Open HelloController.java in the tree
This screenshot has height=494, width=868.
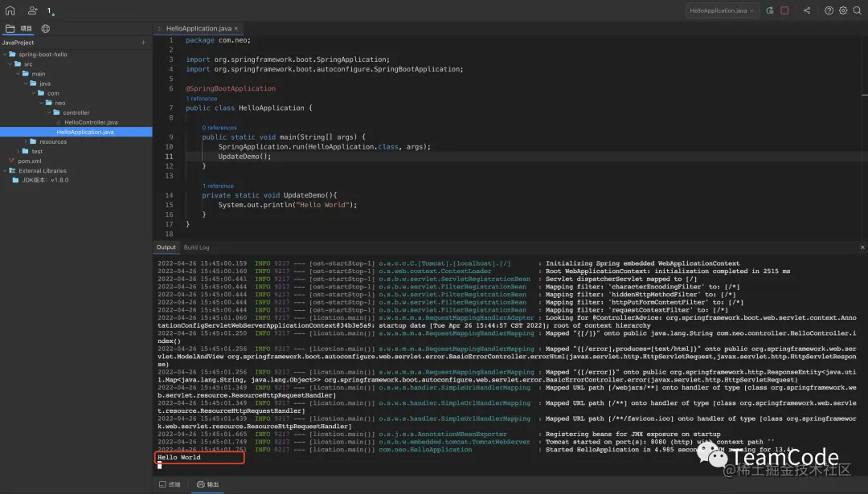pyautogui.click(x=91, y=122)
